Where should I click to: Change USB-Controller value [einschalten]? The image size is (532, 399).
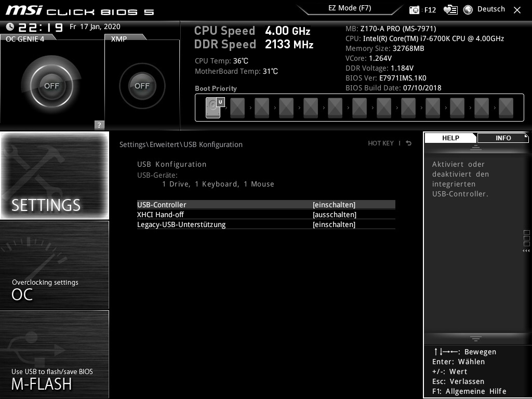click(x=334, y=205)
